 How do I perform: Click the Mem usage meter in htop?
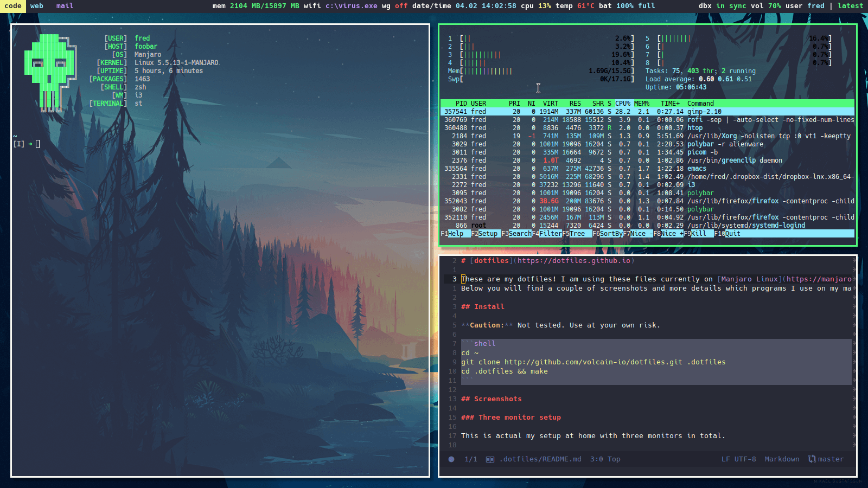[541, 71]
